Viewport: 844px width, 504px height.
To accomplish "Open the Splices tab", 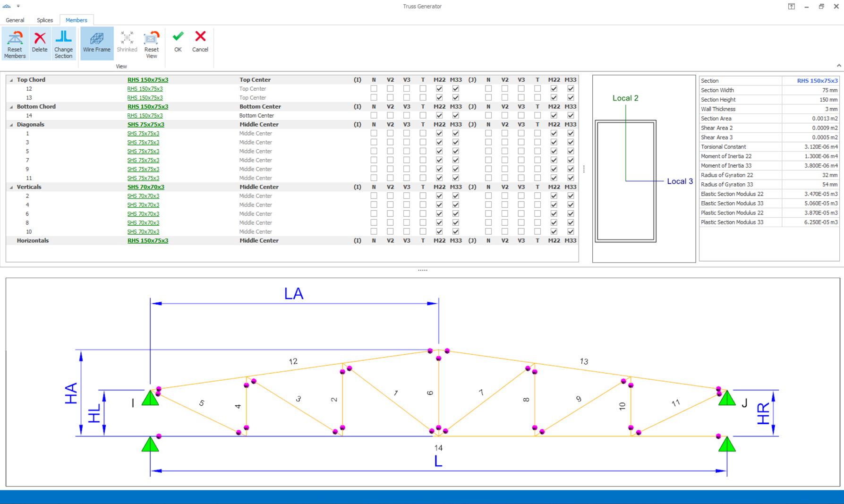I will pyautogui.click(x=45, y=20).
